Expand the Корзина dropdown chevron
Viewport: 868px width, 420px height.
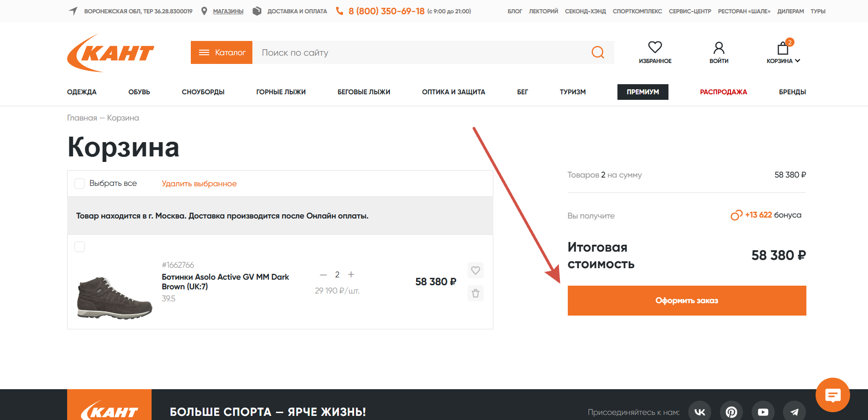tap(798, 61)
